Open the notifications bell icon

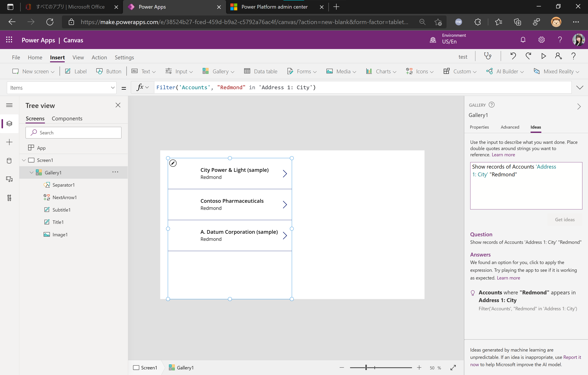coord(523,40)
